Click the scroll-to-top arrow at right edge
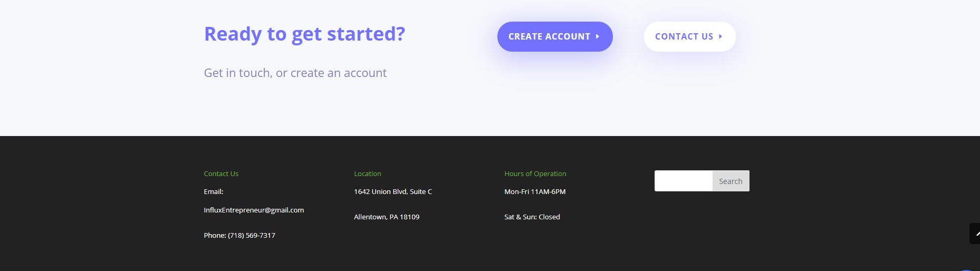 [x=975, y=234]
